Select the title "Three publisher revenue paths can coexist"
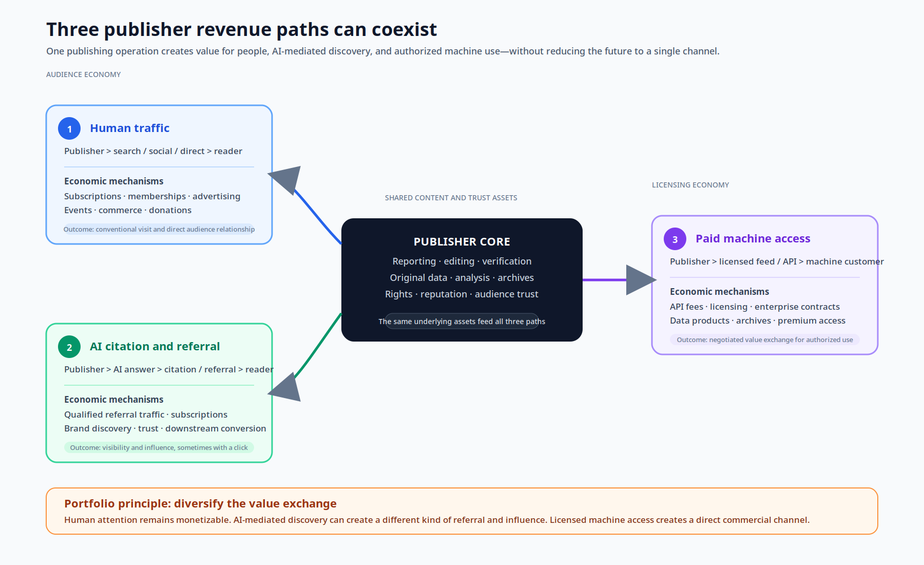924x565 pixels. [241, 30]
